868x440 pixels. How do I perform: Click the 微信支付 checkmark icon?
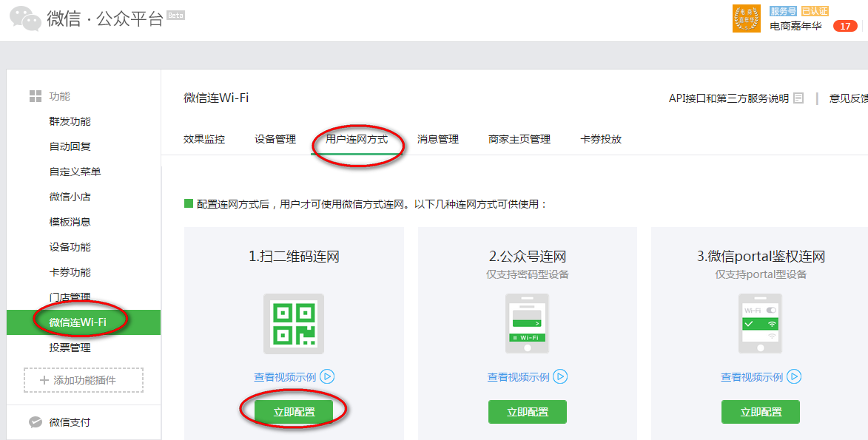click(36, 422)
